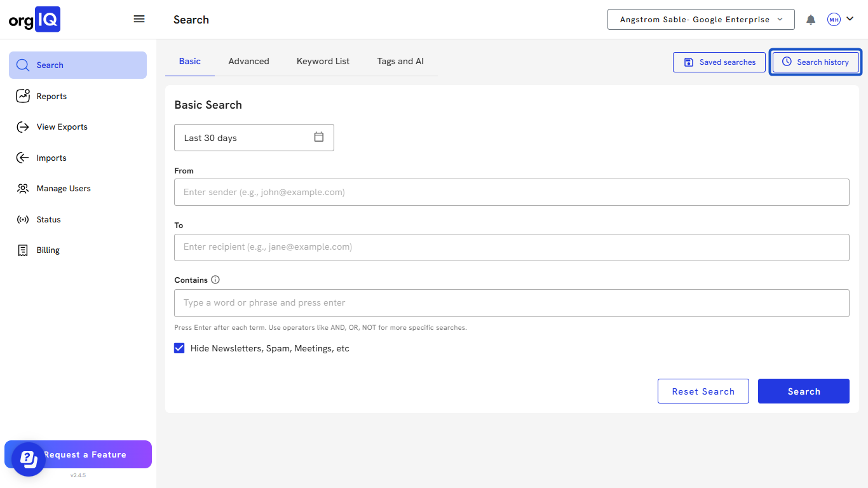This screenshot has width=868, height=488.
Task: Switch to the Advanced tab
Action: tap(248, 62)
